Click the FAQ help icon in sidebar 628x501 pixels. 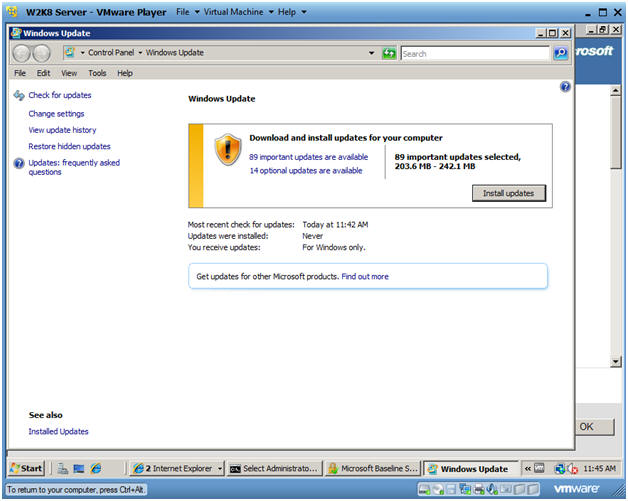click(x=19, y=163)
